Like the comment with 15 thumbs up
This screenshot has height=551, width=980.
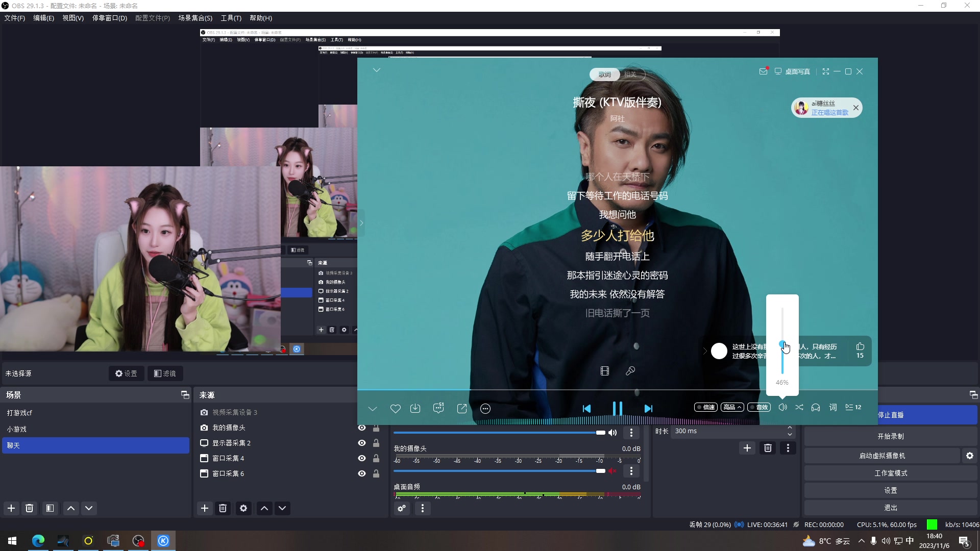tap(860, 350)
